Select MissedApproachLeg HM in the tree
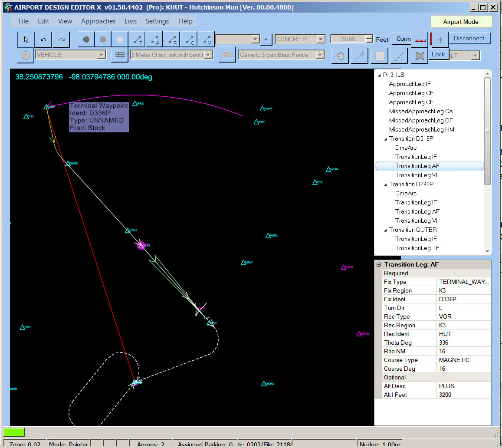 (422, 130)
